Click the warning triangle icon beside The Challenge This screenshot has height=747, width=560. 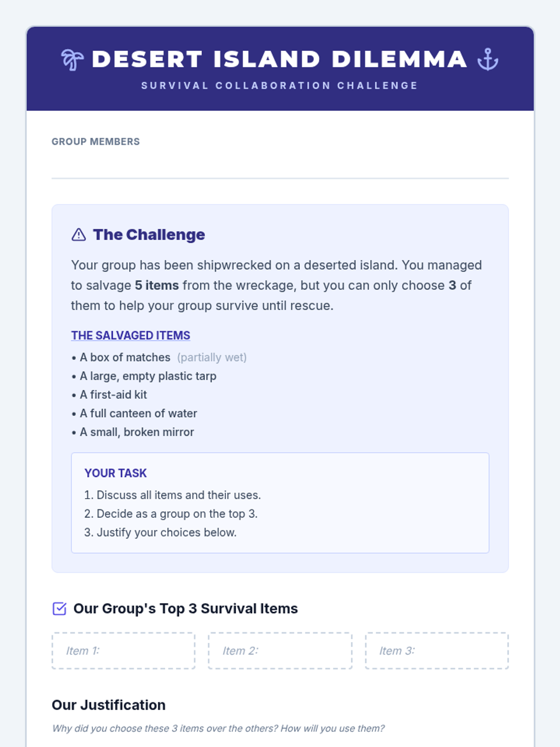coord(79,234)
